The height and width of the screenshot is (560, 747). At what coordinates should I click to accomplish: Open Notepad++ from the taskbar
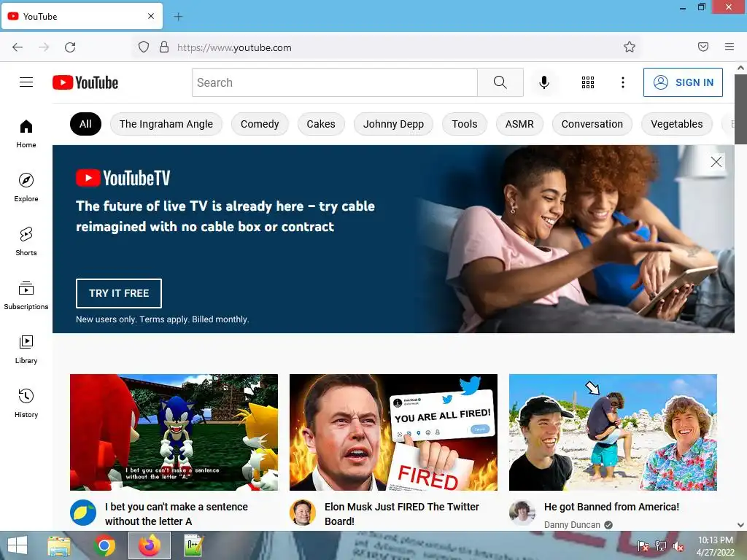(194, 545)
